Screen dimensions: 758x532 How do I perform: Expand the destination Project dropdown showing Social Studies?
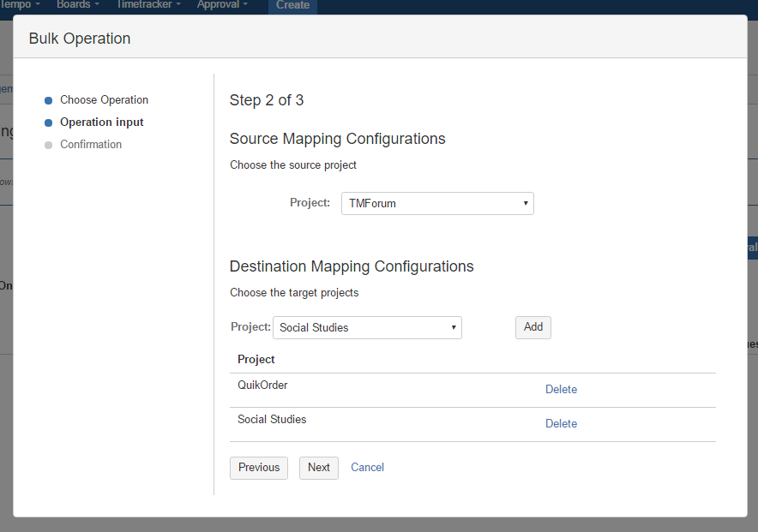coord(367,327)
